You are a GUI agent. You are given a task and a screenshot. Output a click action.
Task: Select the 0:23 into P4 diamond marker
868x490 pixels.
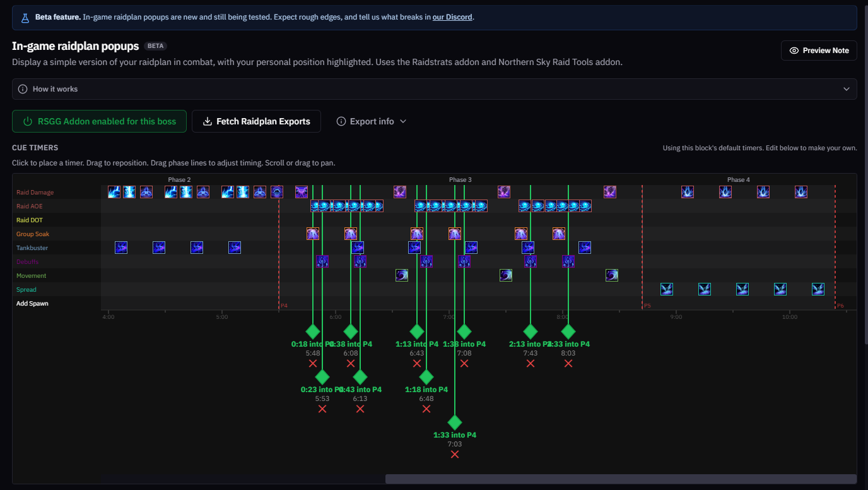[x=322, y=377]
